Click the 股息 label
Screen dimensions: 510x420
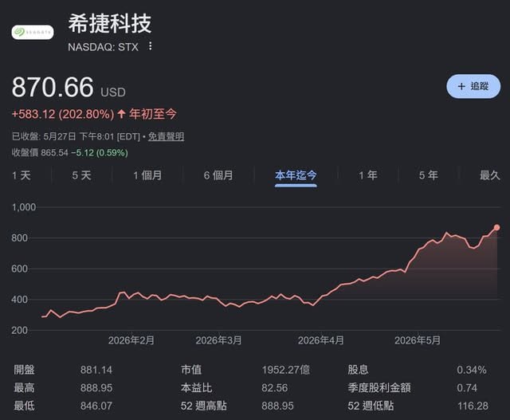[x=358, y=370]
